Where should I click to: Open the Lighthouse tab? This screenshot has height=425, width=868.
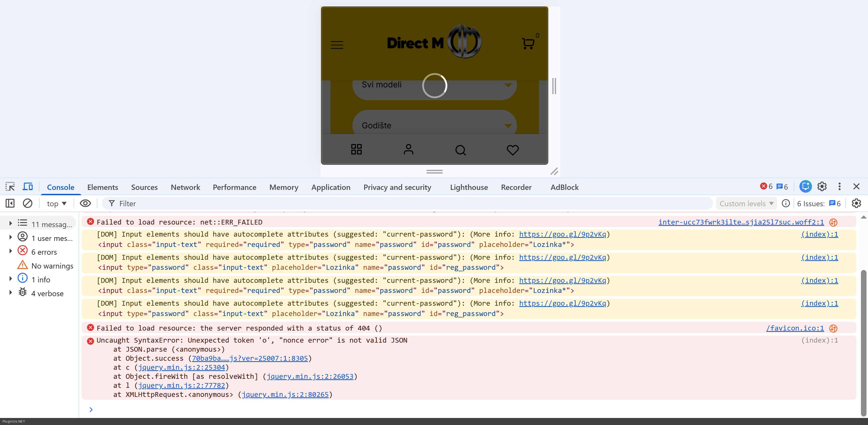pos(469,187)
